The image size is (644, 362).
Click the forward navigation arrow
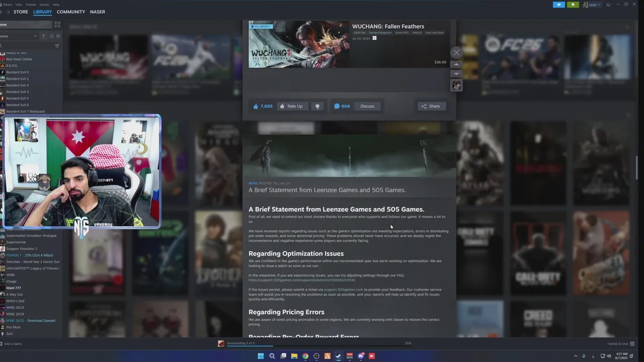click(7, 12)
